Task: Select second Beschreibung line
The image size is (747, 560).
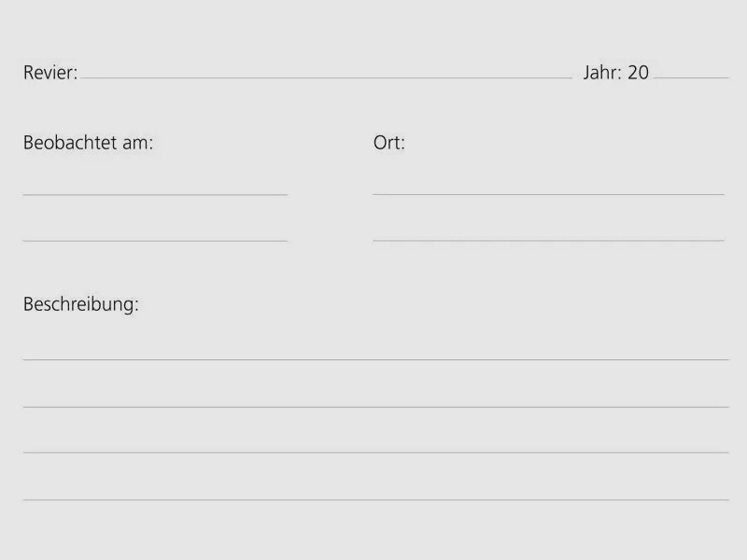Action: [375, 406]
